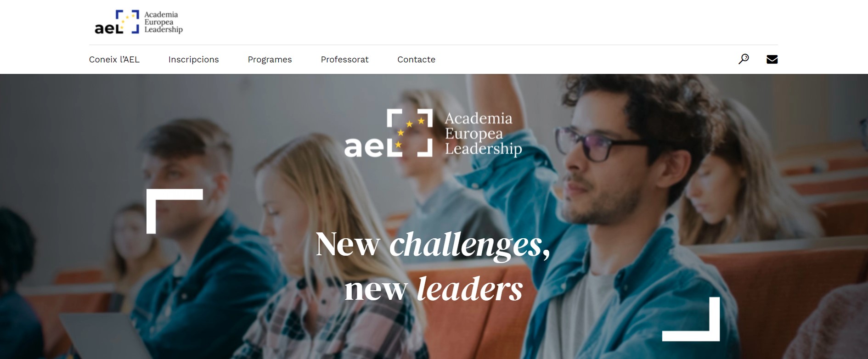This screenshot has width=868, height=359.
Task: Click the white bottom-right corner bracket graphic
Action: pyautogui.click(x=691, y=319)
